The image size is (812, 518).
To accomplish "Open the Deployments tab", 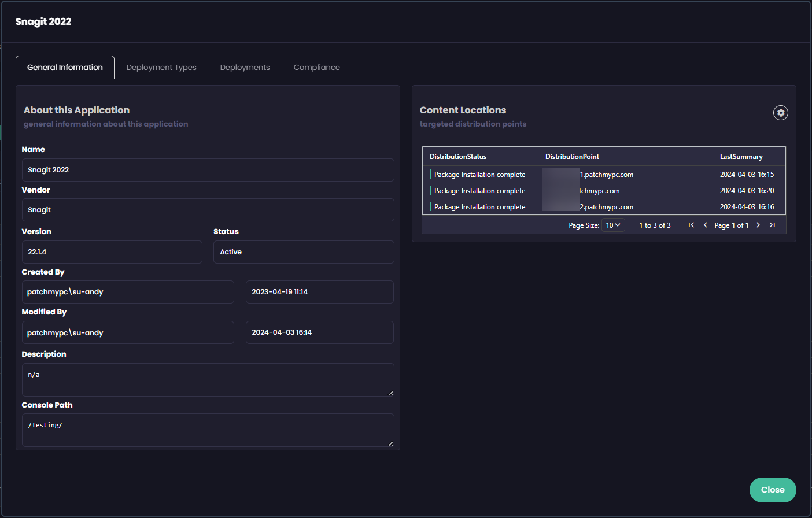I will (x=245, y=68).
